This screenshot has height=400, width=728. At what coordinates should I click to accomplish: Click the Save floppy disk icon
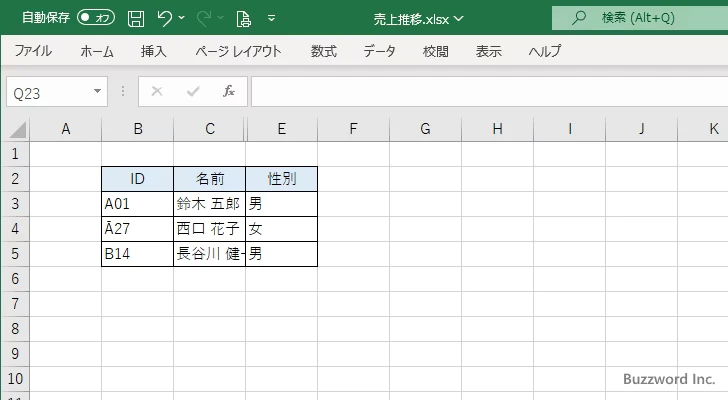click(x=136, y=18)
